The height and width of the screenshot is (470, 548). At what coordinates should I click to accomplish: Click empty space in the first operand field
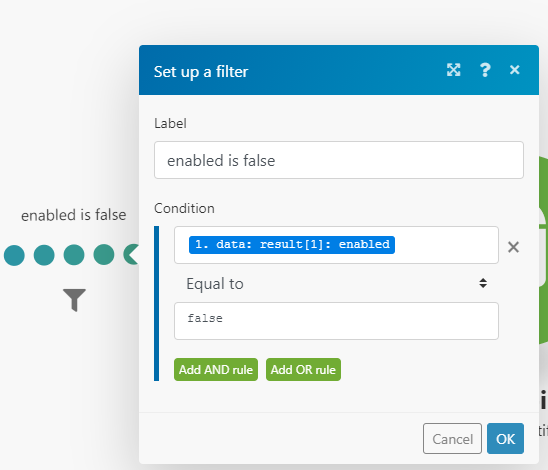(x=446, y=245)
